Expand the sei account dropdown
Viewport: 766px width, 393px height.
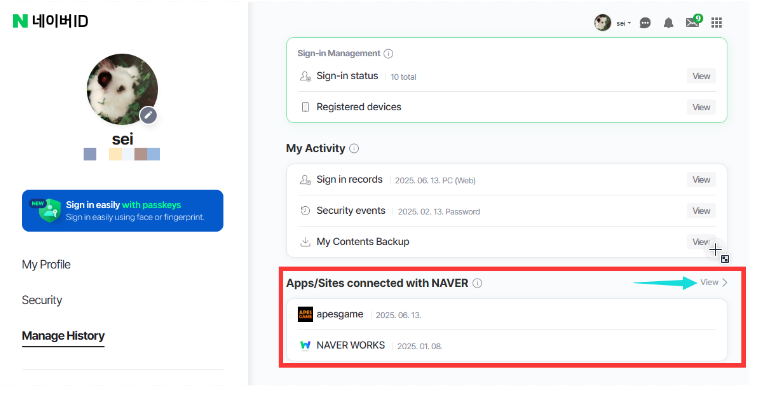coord(624,23)
